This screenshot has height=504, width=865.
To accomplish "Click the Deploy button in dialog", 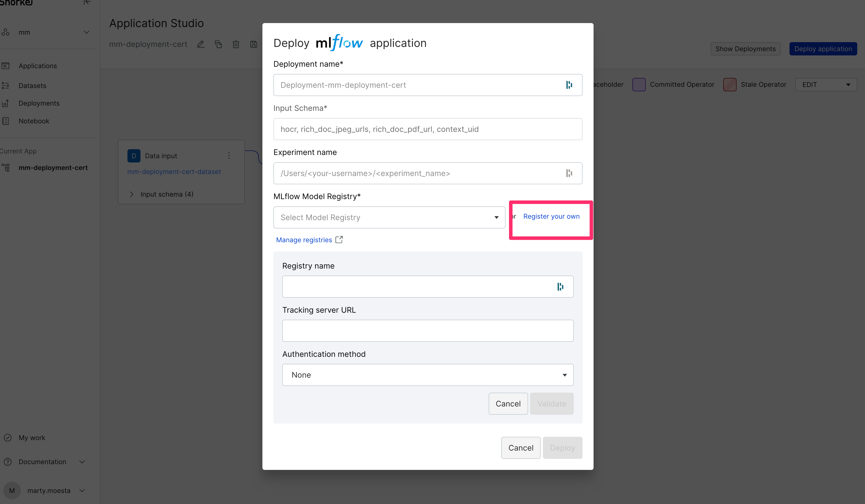I will pyautogui.click(x=562, y=448).
